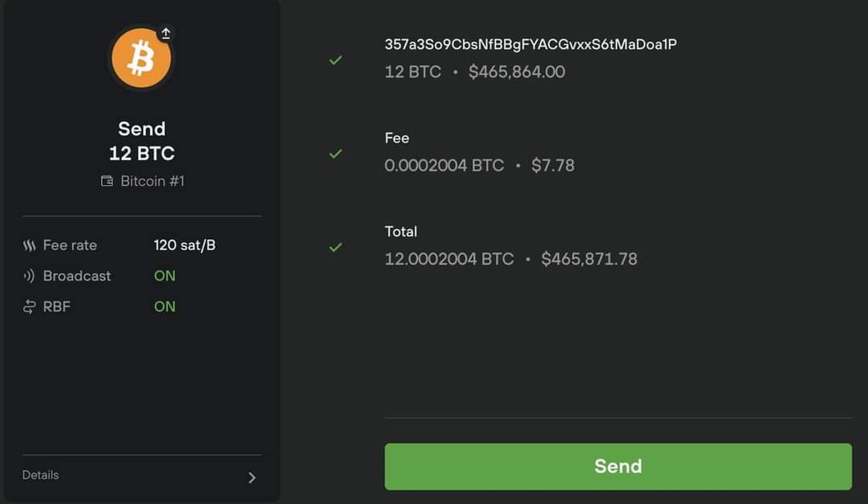Expand Details using the chevron arrow

pyautogui.click(x=252, y=478)
